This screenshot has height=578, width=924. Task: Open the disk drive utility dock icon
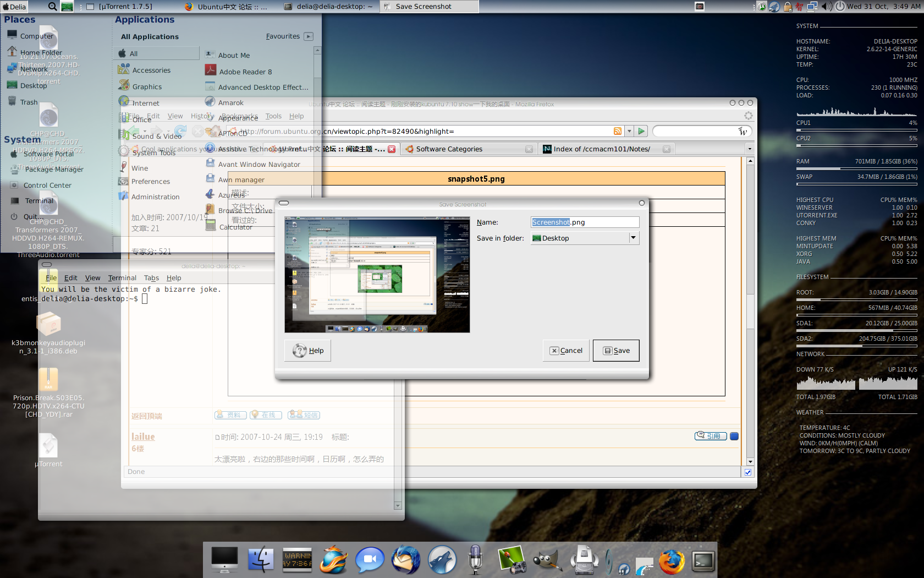pos(584,560)
